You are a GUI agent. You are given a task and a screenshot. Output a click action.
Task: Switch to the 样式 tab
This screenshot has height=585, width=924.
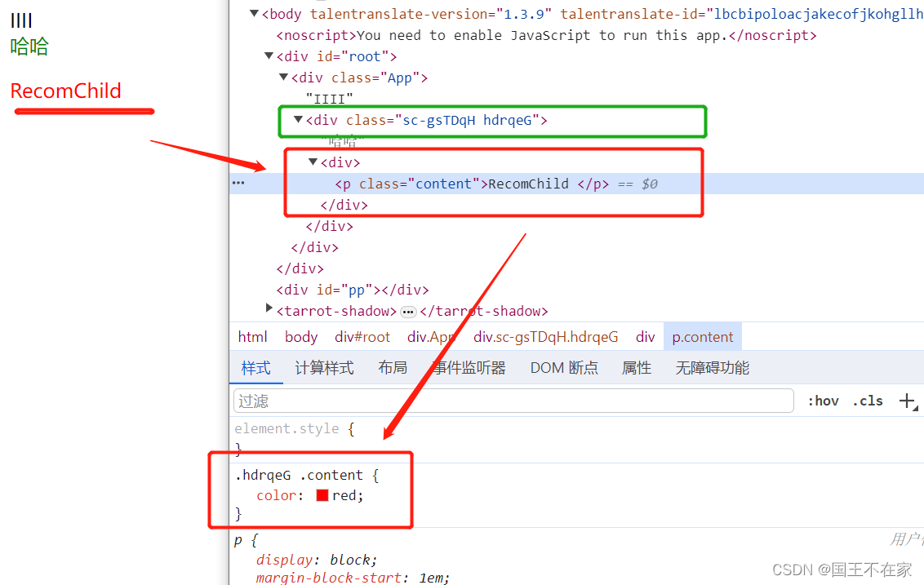pyautogui.click(x=255, y=368)
